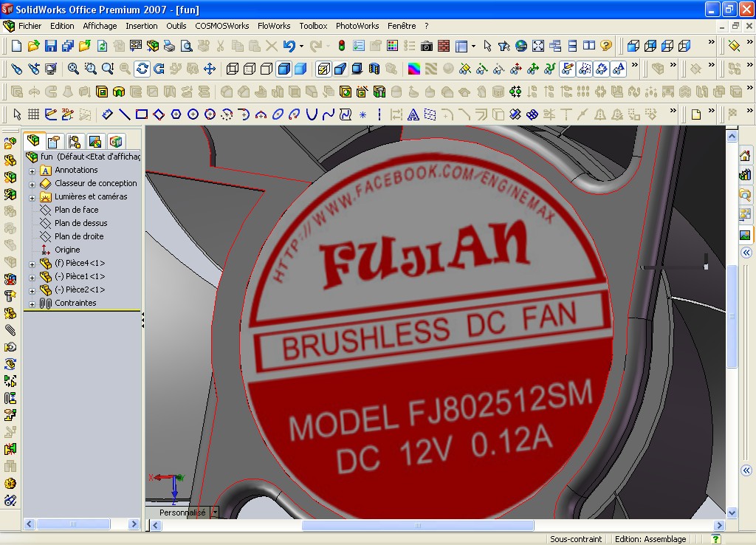Open the Personnalisé view dropdown arrow
The height and width of the screenshot is (545, 756).
tap(215, 513)
